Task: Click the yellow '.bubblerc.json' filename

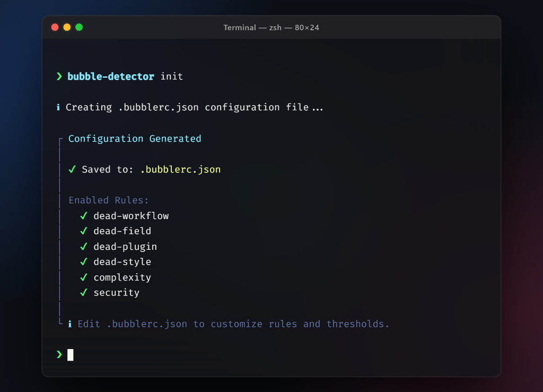Action: [x=180, y=169]
